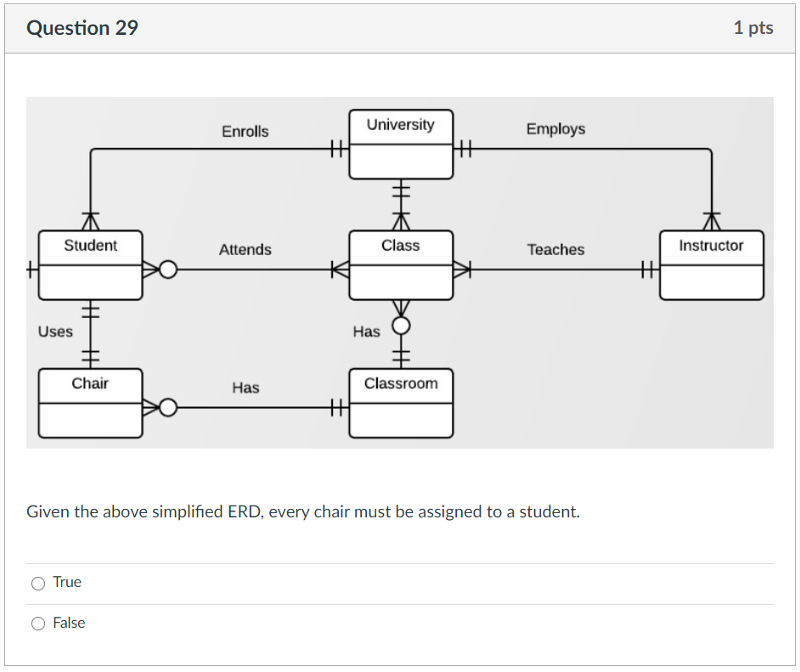Select the Class entity box
The image size is (800, 672).
(x=401, y=265)
